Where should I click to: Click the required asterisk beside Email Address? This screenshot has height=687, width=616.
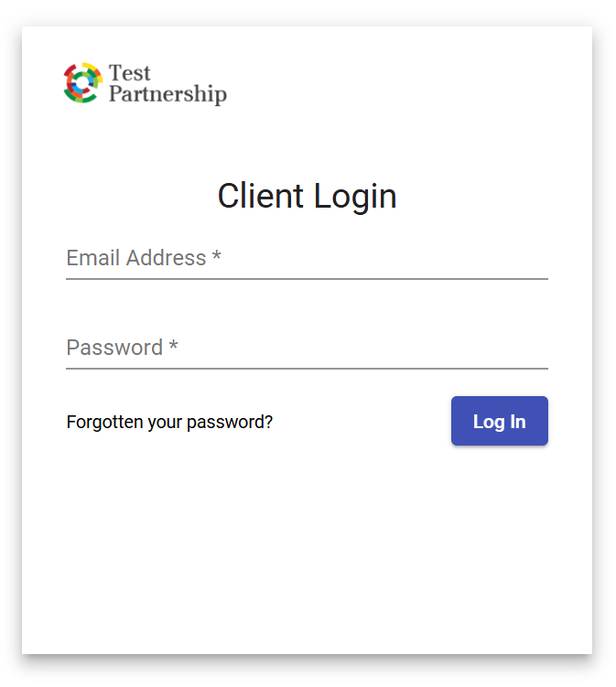point(216,255)
